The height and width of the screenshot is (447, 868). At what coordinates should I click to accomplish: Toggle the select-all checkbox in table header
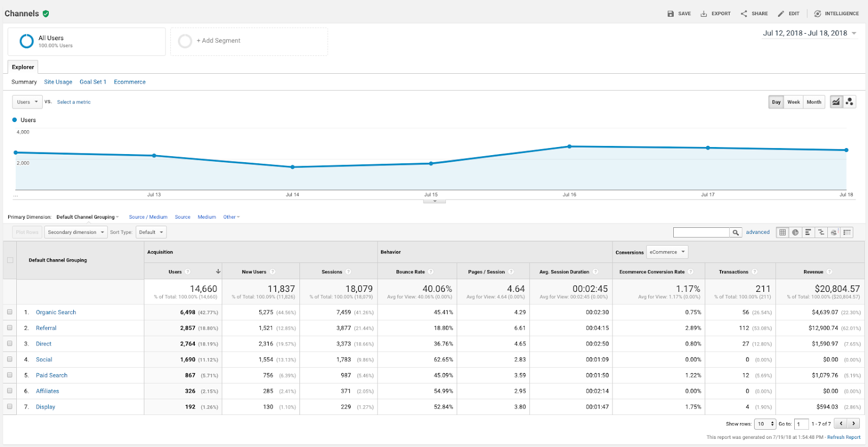pyautogui.click(x=10, y=260)
